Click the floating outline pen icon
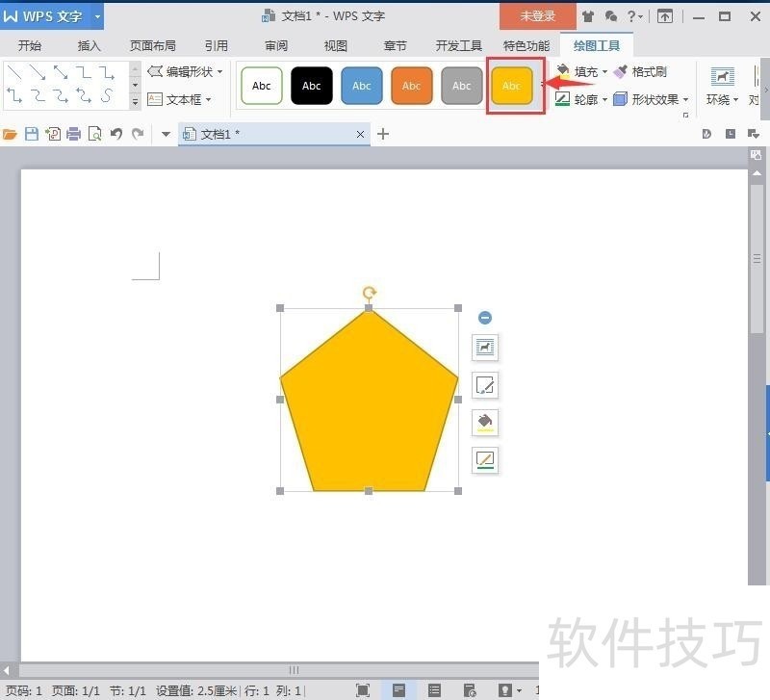 485,460
